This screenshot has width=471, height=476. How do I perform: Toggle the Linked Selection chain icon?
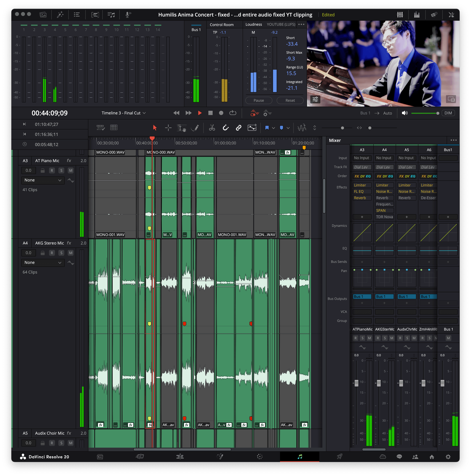(238, 128)
